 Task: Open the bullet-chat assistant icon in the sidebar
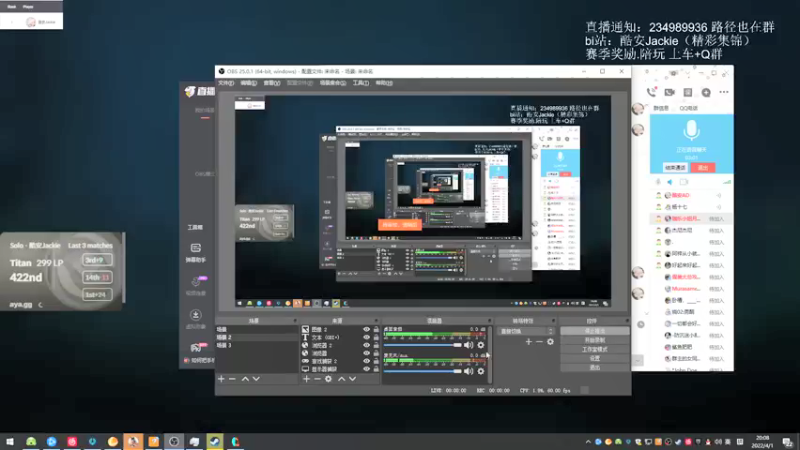[195, 248]
